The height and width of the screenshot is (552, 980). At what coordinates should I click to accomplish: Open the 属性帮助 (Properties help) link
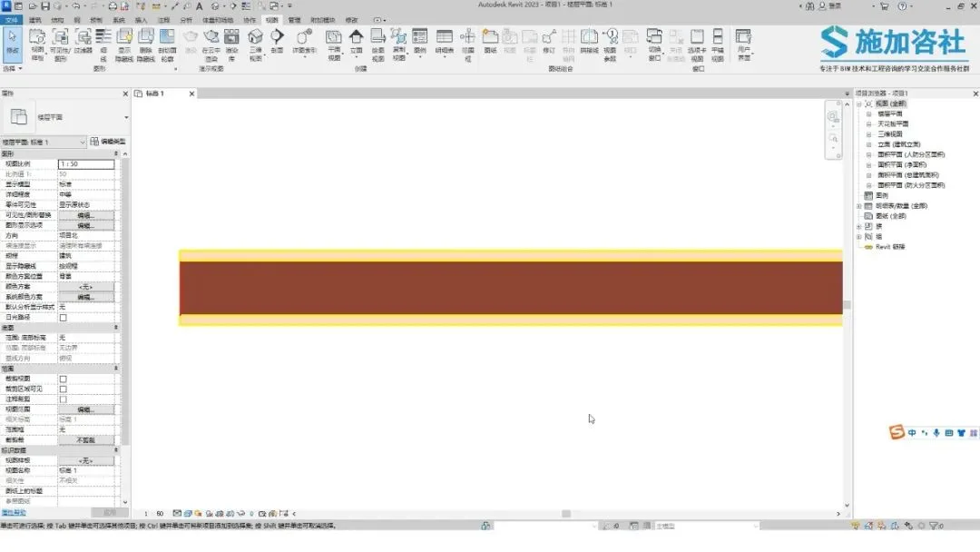point(14,513)
